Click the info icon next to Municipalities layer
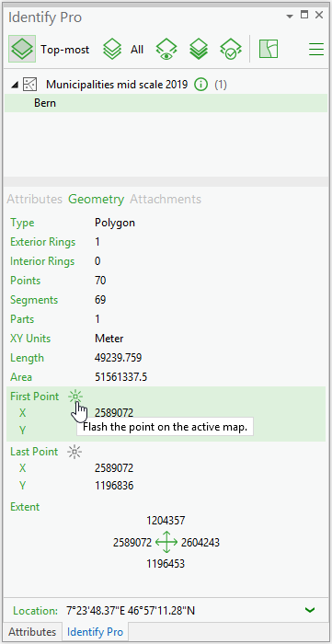 201,85
